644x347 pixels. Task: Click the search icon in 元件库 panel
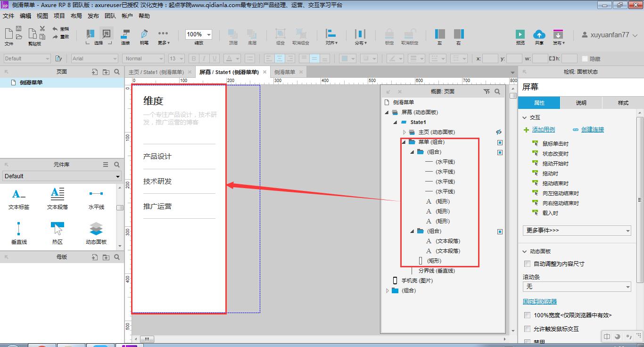pyautogui.click(x=117, y=165)
